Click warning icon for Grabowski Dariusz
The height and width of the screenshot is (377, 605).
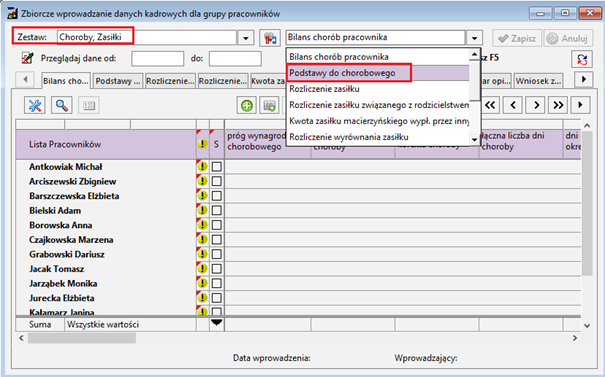pos(202,254)
